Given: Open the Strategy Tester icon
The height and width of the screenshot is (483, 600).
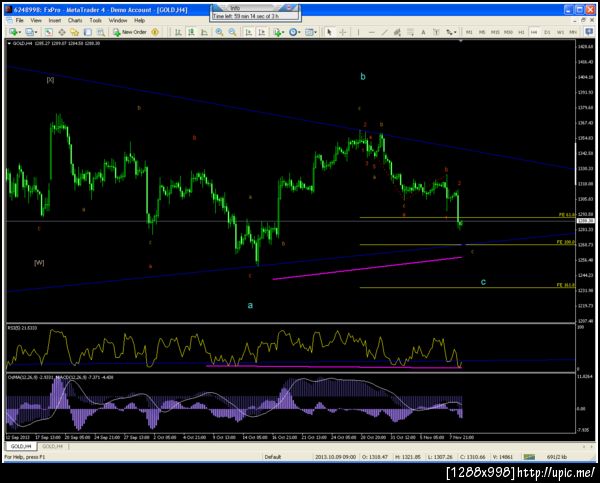Looking at the screenshot, I should pyautogui.click(x=101, y=32).
